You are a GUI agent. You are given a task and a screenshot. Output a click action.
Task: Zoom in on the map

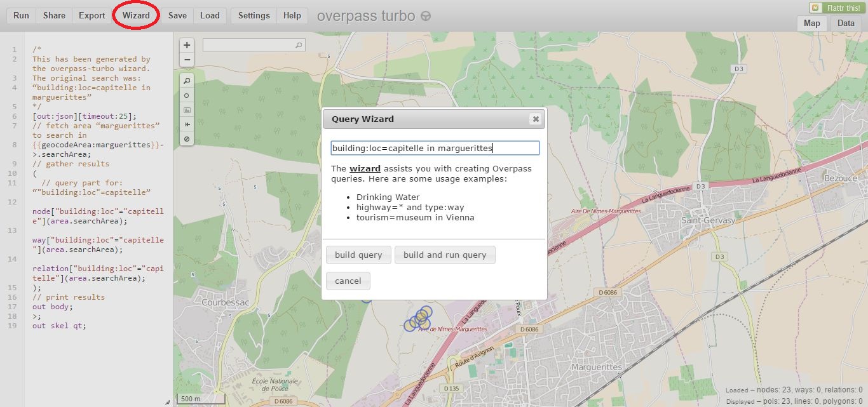tap(187, 45)
